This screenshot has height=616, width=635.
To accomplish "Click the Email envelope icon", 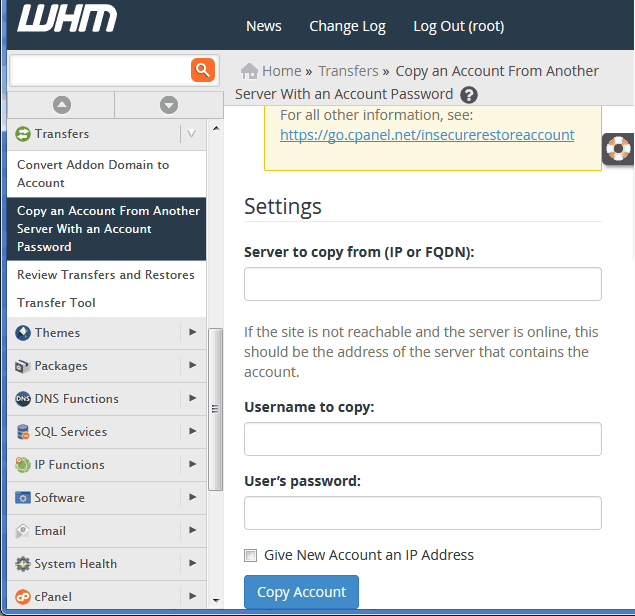I will click(23, 531).
